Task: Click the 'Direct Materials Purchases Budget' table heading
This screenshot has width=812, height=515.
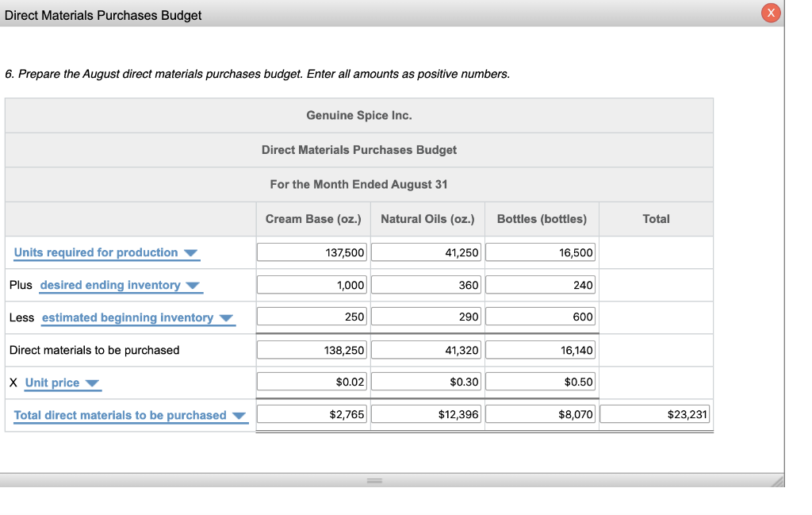Action: pyautogui.click(x=359, y=150)
